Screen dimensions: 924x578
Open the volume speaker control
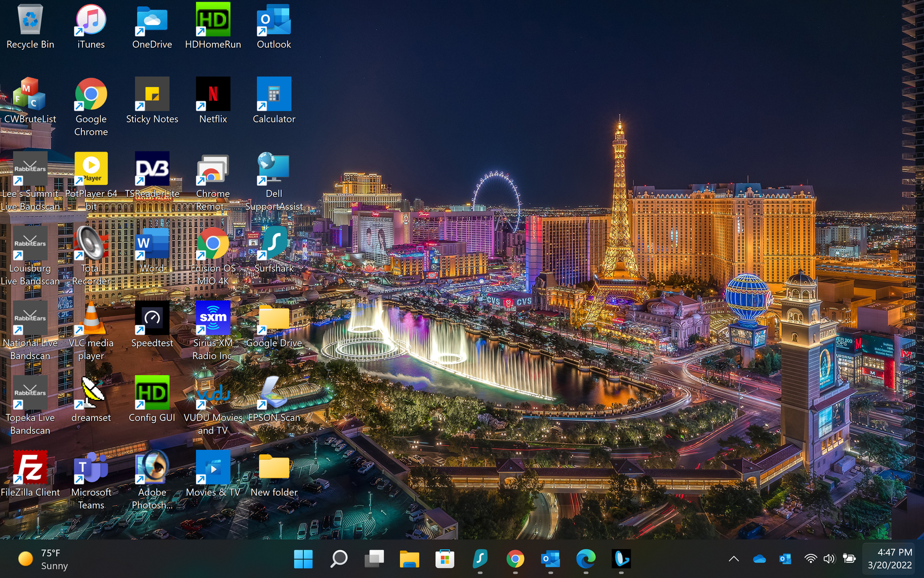(829, 559)
